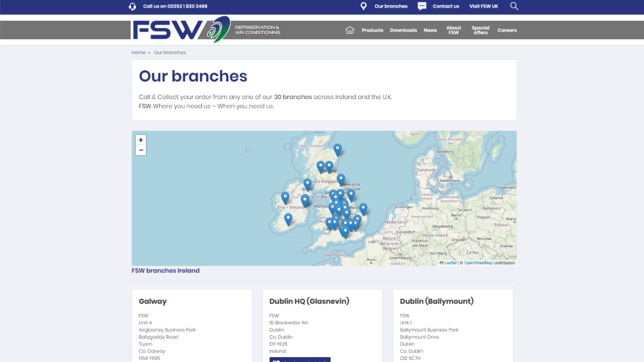The width and height of the screenshot is (644, 362).
Task: Select the location pin icon beside Our branches
Action: point(363,6)
